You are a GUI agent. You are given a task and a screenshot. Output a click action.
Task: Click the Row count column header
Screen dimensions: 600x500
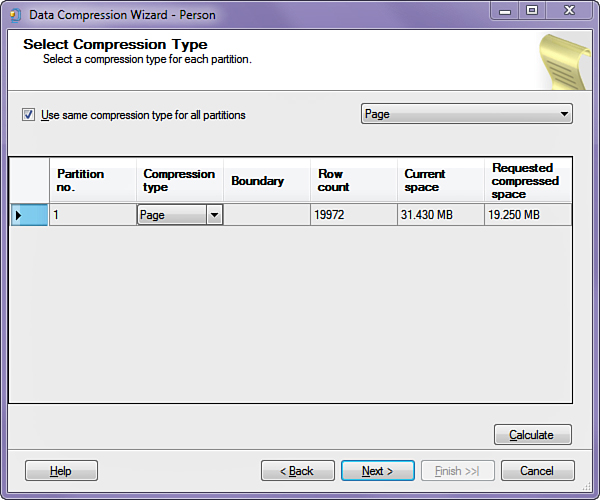click(x=353, y=181)
